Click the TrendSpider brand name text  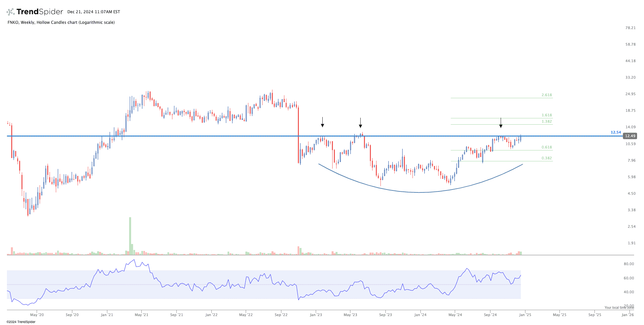40,12
